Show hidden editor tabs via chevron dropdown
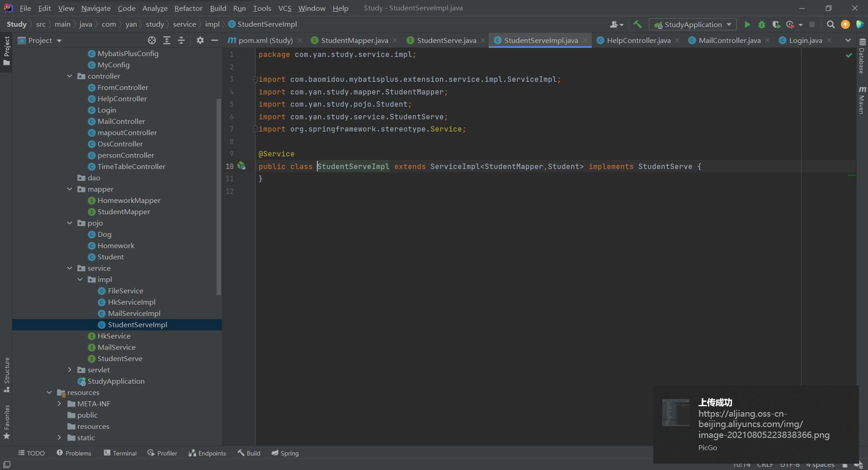Screen dimensions: 868x470 848,40
